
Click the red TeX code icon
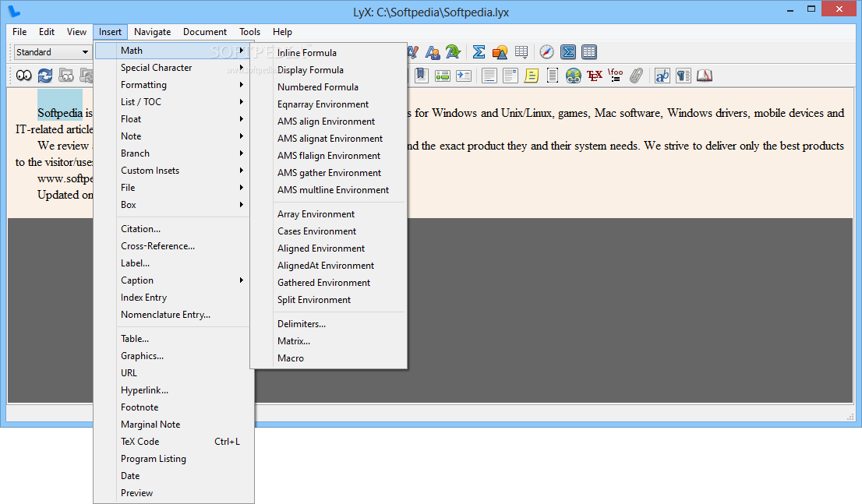click(x=594, y=76)
